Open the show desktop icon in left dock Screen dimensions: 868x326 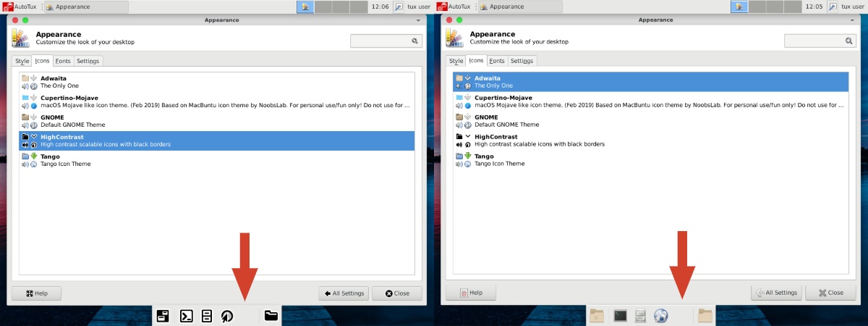tap(163, 316)
